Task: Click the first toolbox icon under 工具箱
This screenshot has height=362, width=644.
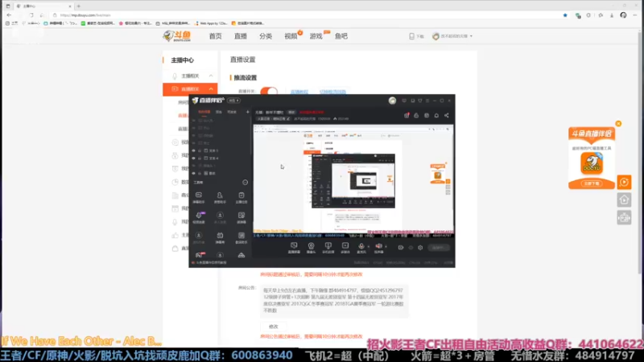Action: point(199,195)
